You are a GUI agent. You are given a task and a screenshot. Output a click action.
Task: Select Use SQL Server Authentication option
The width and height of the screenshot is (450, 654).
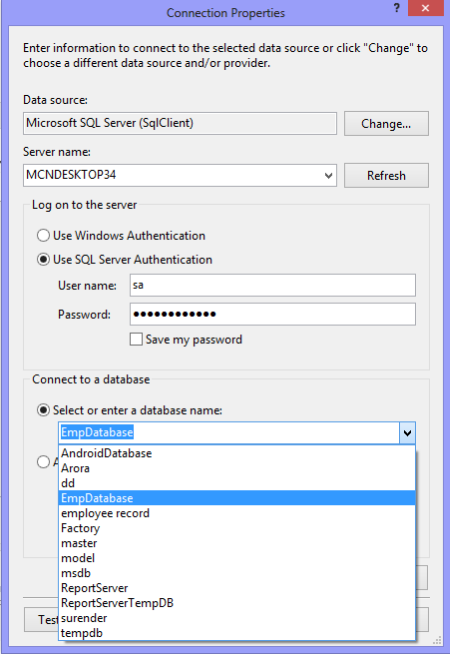(x=43, y=260)
